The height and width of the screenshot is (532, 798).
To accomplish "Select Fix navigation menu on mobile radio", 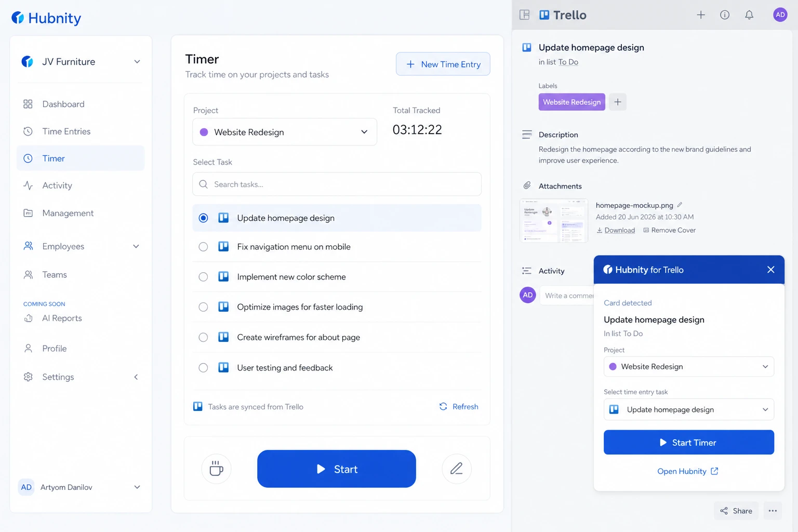I will [x=203, y=247].
